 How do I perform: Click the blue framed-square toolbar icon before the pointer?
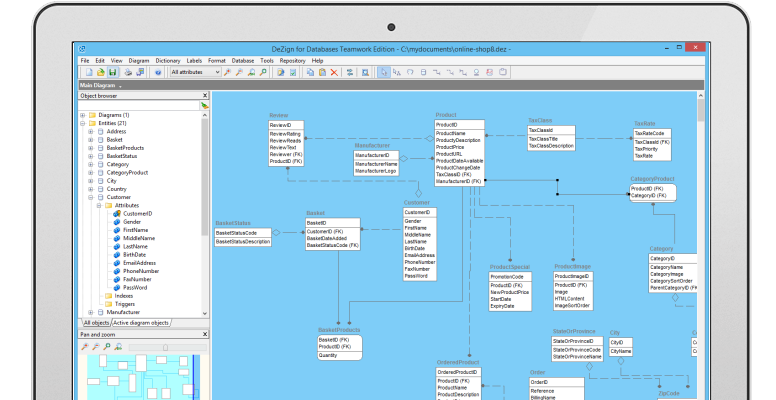(365, 72)
